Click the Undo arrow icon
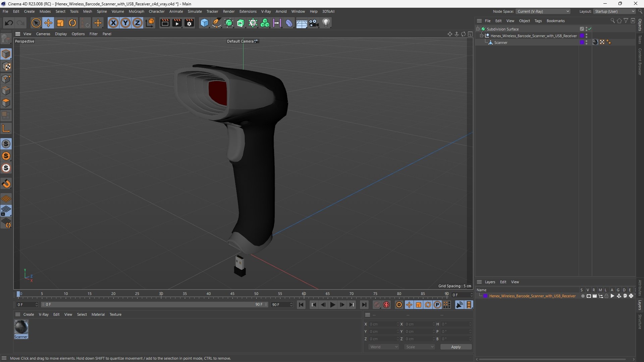The height and width of the screenshot is (362, 644). 9,23
